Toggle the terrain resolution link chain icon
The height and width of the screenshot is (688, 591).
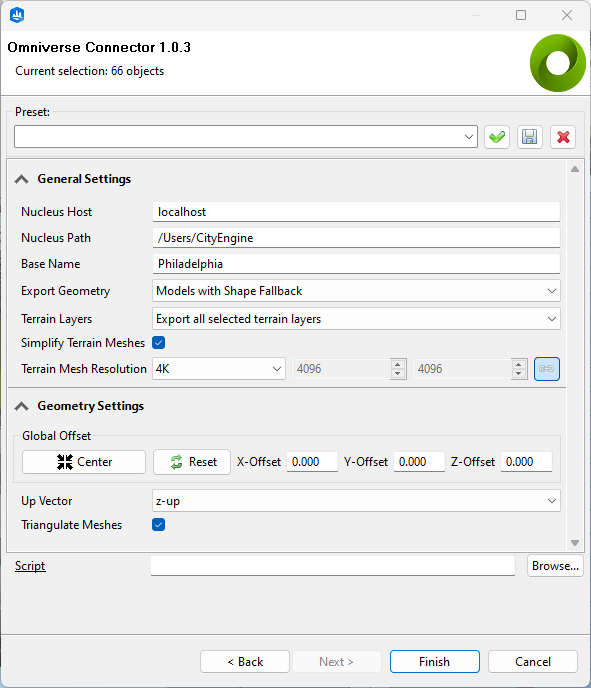(x=547, y=369)
